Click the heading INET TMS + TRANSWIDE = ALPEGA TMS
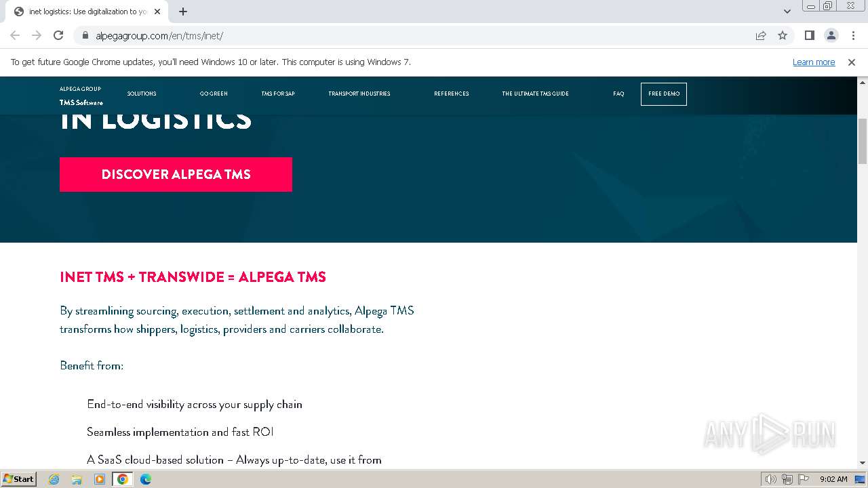 pyautogui.click(x=193, y=277)
